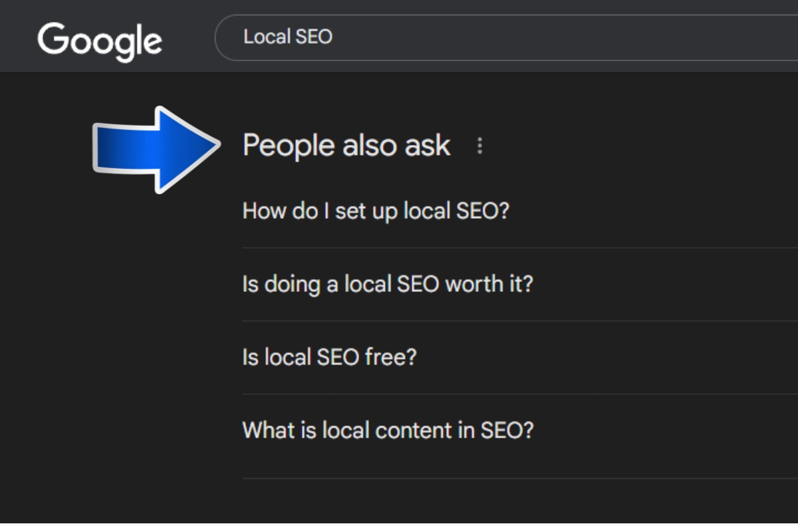Reveal details under 'How do I set up local SEO?'
Viewport: 798px width, 532px height.
(377, 211)
